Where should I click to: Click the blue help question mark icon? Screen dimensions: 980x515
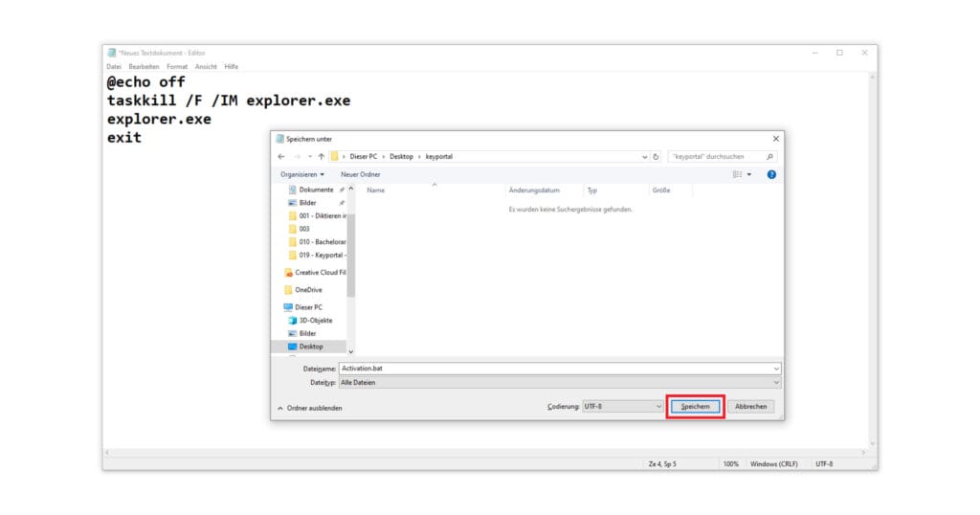click(770, 174)
